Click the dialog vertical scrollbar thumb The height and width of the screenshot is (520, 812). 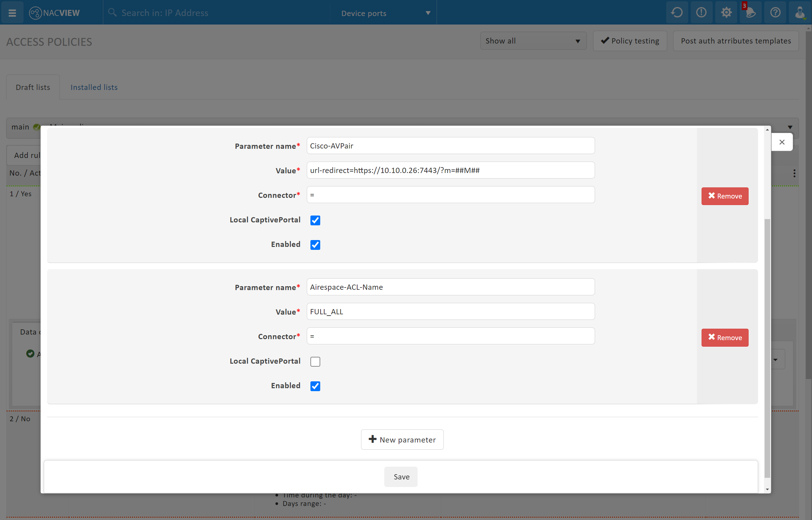pyautogui.click(x=767, y=348)
